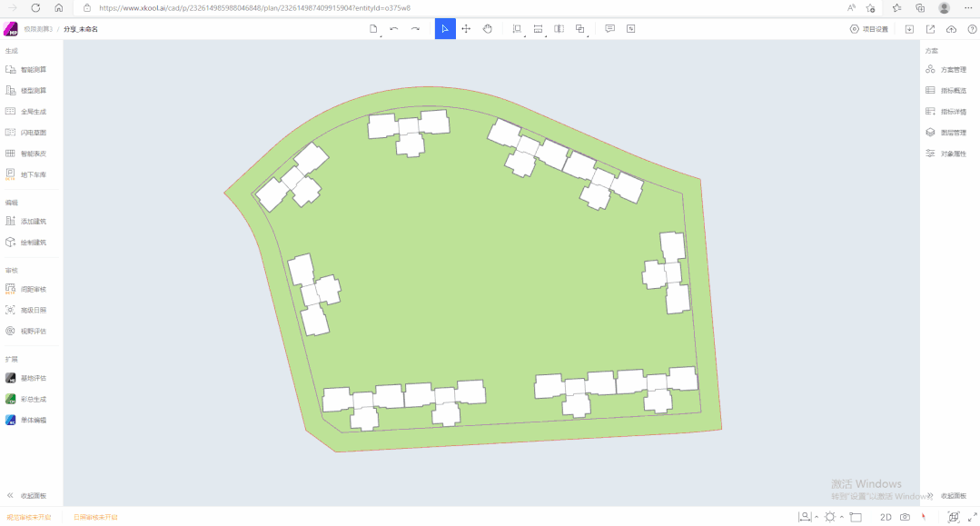The width and height of the screenshot is (980, 526).
Task: Select the mirror flip tool
Action: tap(559, 29)
